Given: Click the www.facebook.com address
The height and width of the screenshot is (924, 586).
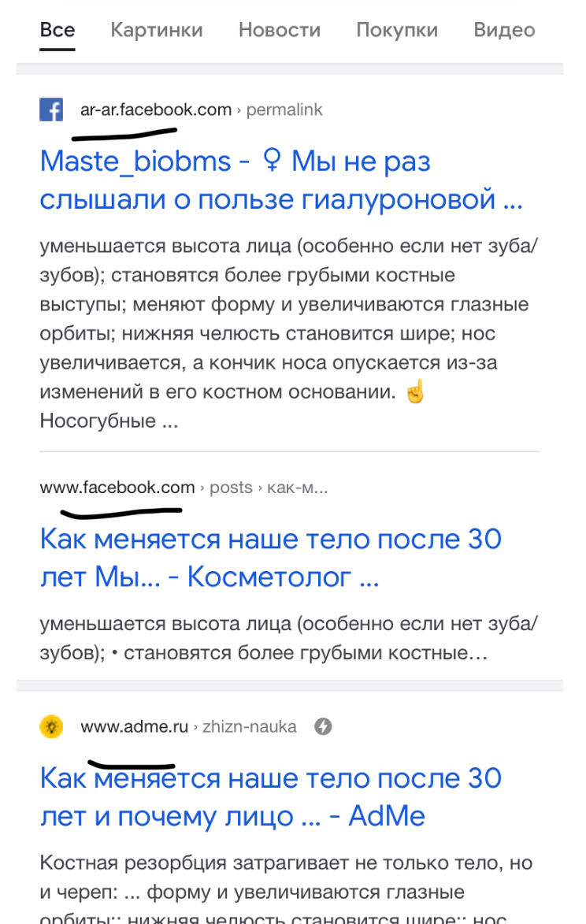Looking at the screenshot, I should click(117, 488).
